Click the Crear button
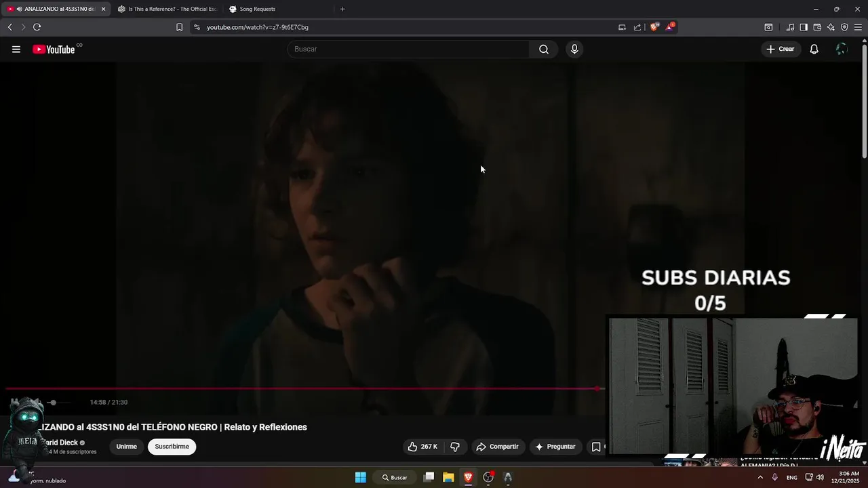Screen dimensions: 868x488 point(781,49)
